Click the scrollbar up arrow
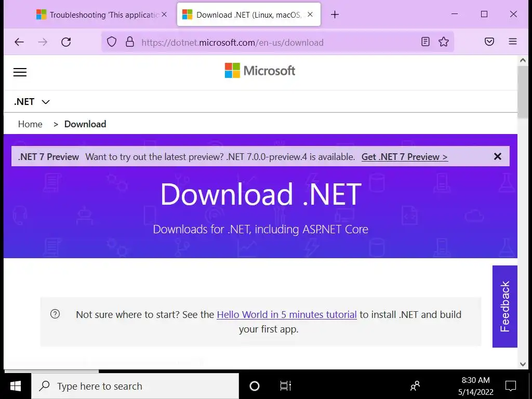532x399 pixels. pyautogui.click(x=523, y=60)
